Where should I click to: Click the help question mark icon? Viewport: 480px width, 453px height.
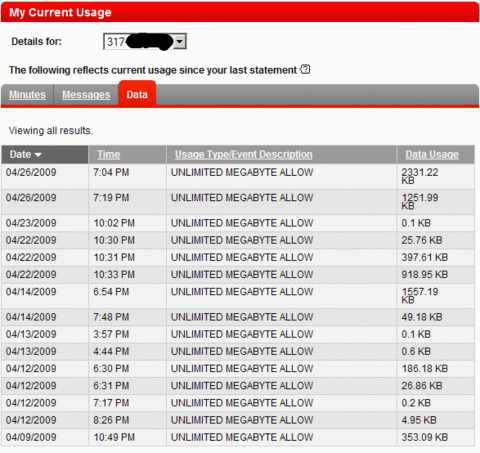tap(305, 70)
